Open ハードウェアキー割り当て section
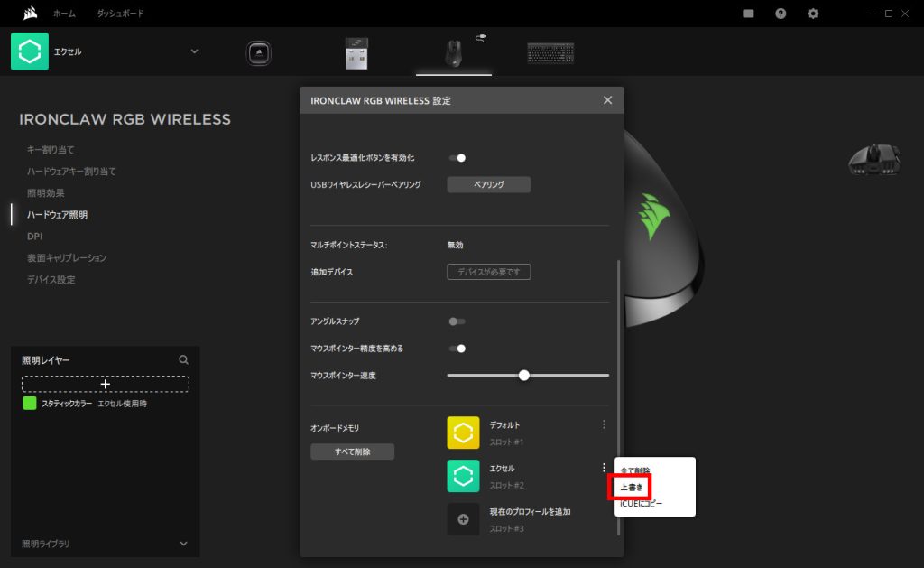Screen dimensions: 924x568 pos(71,172)
